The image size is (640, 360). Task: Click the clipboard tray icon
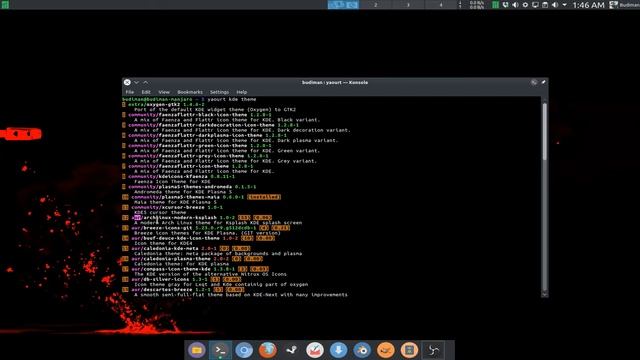(545, 5)
